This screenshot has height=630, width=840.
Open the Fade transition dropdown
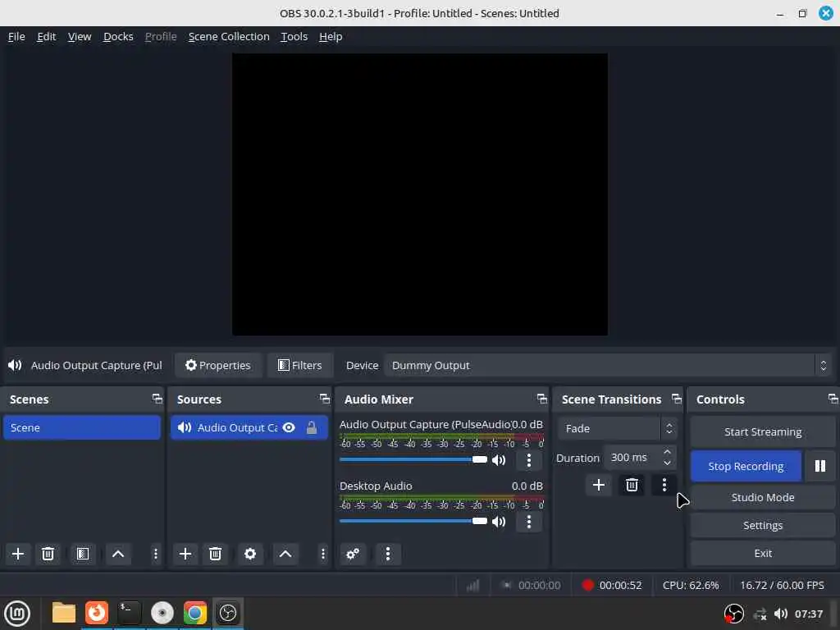pyautogui.click(x=617, y=428)
